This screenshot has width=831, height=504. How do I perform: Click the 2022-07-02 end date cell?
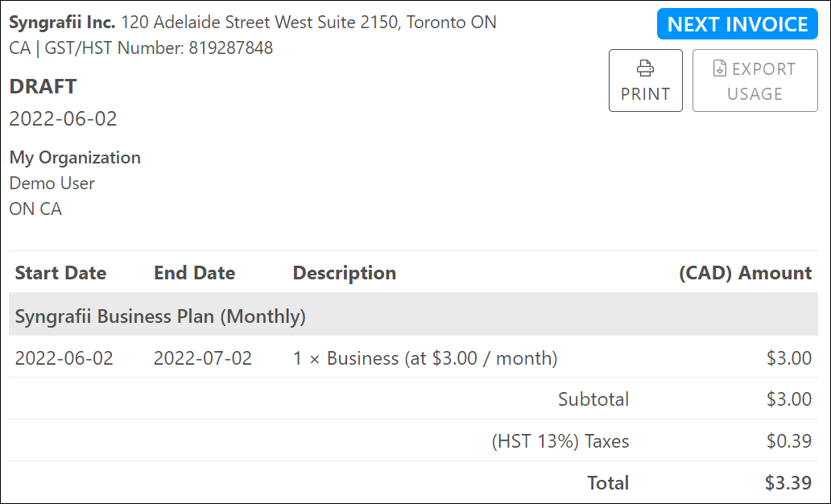point(203,358)
